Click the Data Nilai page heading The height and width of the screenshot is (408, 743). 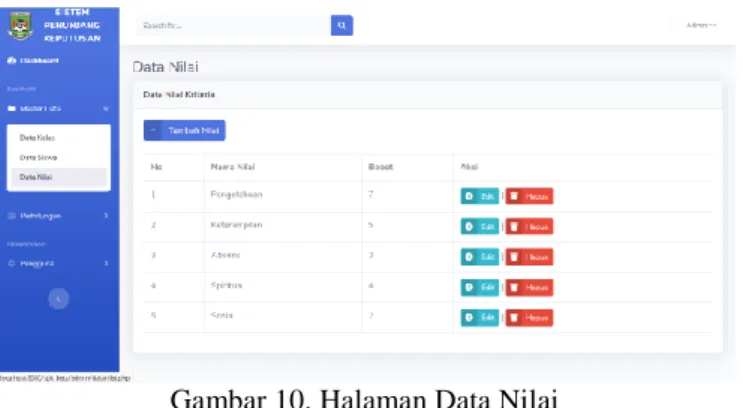click(x=165, y=67)
